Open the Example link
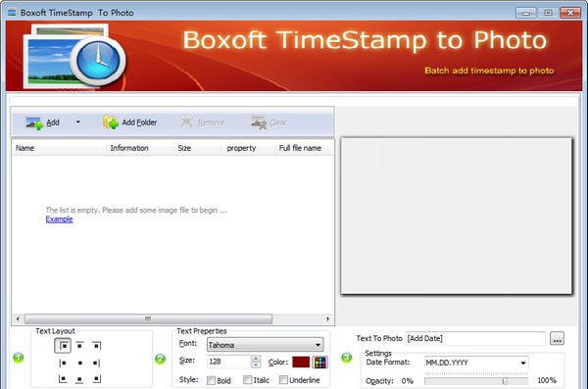This screenshot has width=588, height=389. coord(59,219)
